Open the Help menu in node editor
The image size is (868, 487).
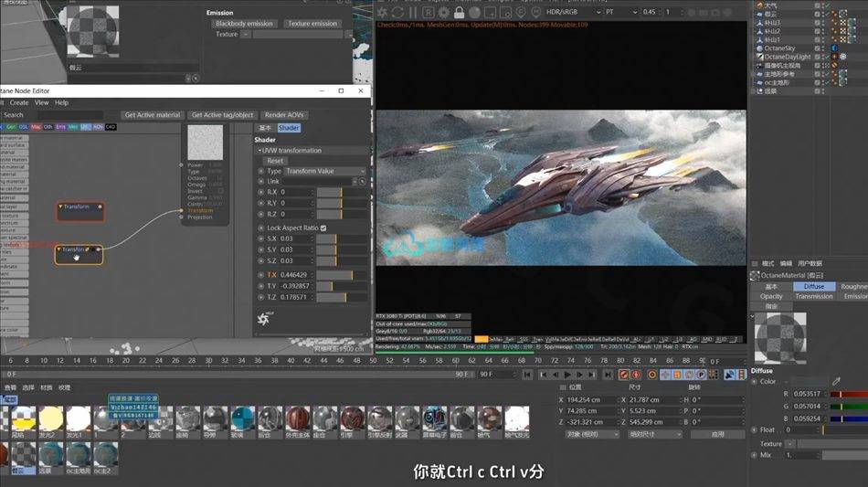pos(61,103)
